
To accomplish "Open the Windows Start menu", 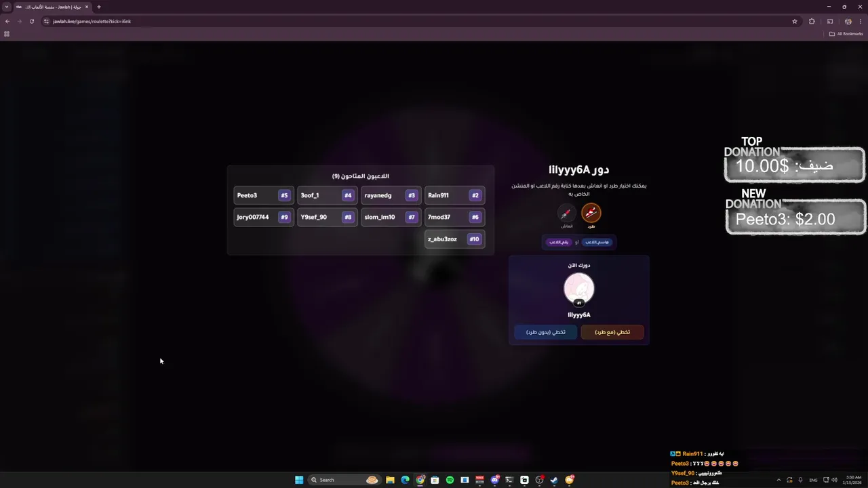I will [x=299, y=480].
